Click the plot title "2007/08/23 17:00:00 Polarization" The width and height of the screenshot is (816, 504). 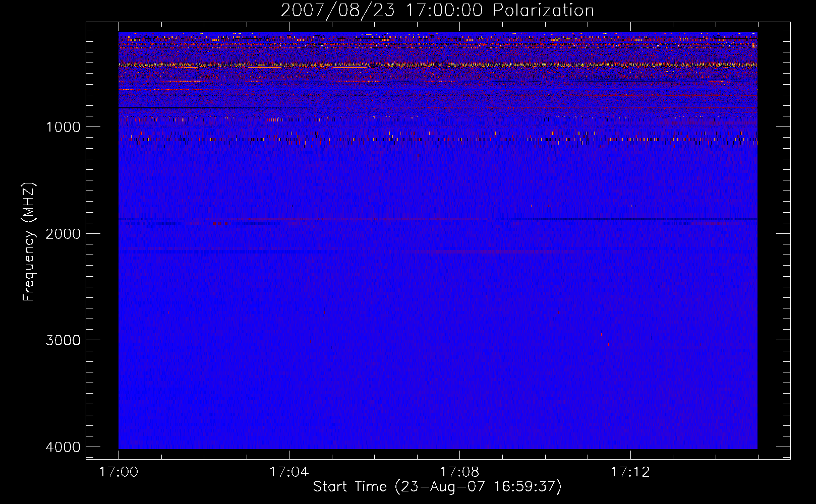pos(437,10)
